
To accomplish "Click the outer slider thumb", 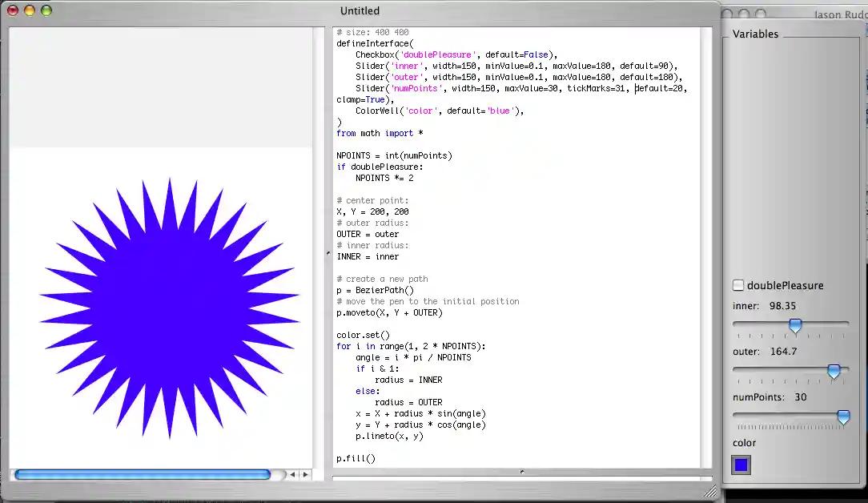I will coord(834,371).
